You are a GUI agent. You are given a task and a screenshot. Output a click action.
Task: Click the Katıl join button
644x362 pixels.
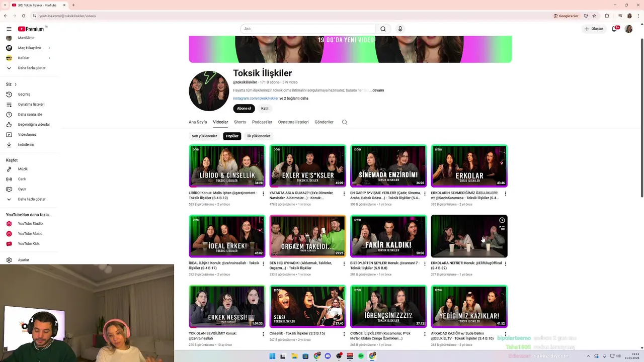pos(265,109)
